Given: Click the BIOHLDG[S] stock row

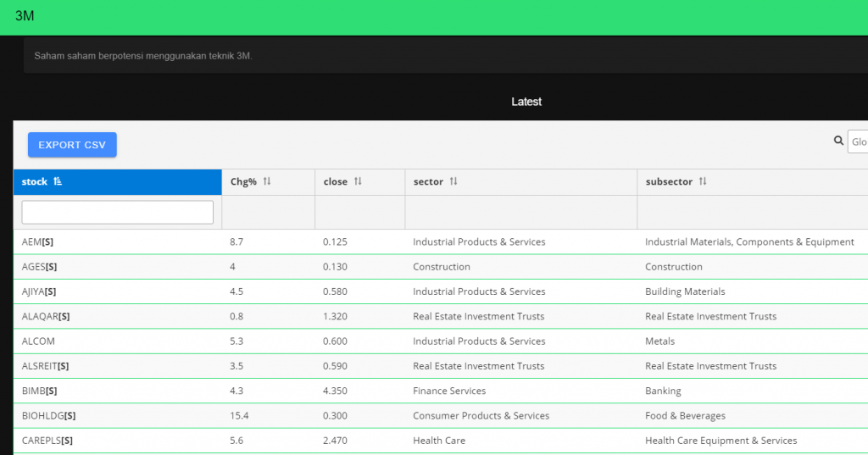Looking at the screenshot, I should tap(49, 416).
